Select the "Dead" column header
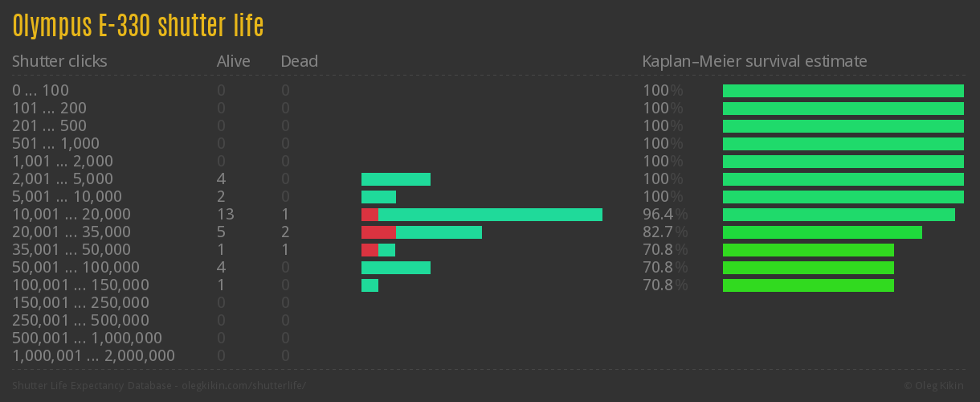Image resolution: width=980 pixels, height=402 pixels. [299, 61]
